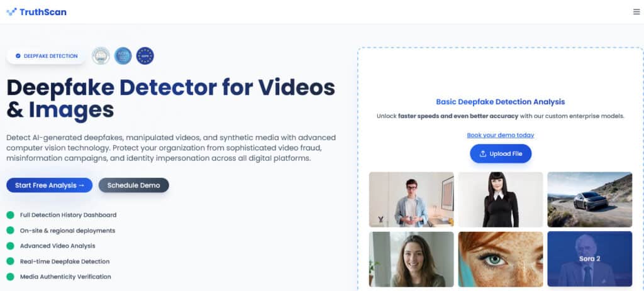Click the light blue middle certification badge
This screenshot has width=644, height=291.
pyautogui.click(x=123, y=56)
